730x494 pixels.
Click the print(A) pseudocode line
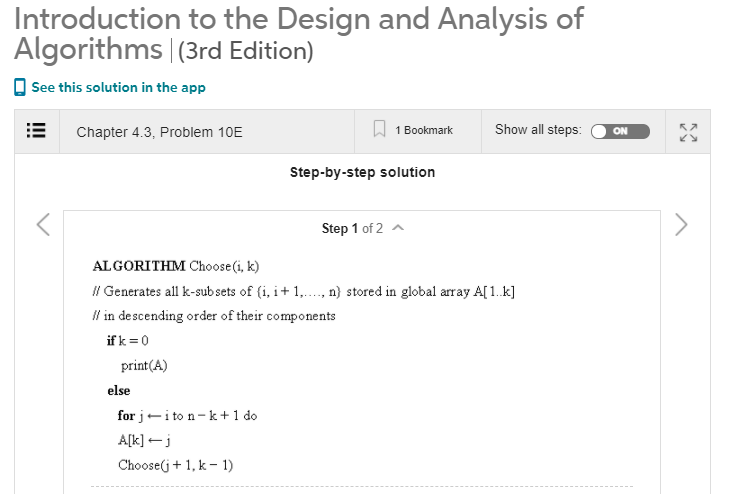click(144, 365)
